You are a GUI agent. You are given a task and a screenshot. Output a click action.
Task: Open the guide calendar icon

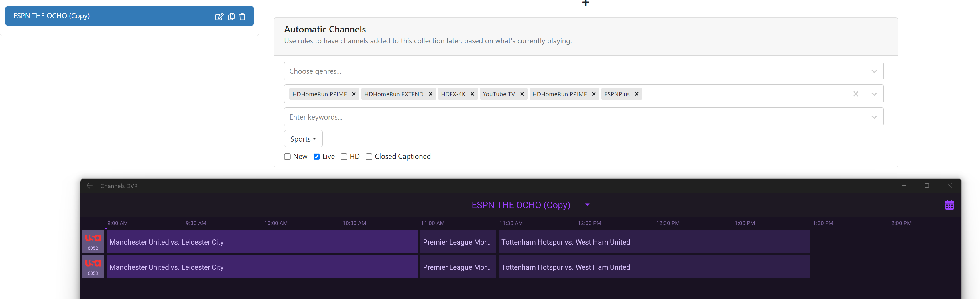[x=949, y=205]
